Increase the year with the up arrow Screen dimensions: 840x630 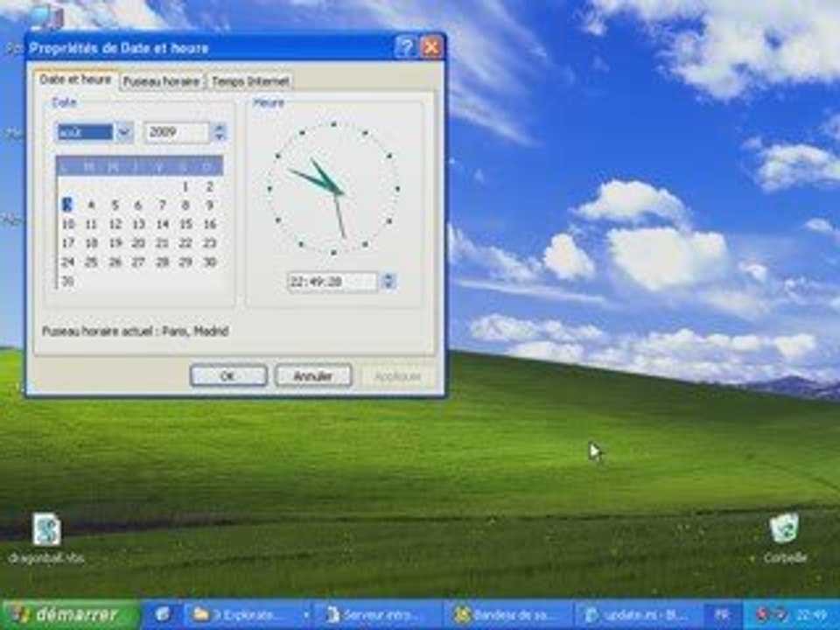pyautogui.click(x=219, y=128)
